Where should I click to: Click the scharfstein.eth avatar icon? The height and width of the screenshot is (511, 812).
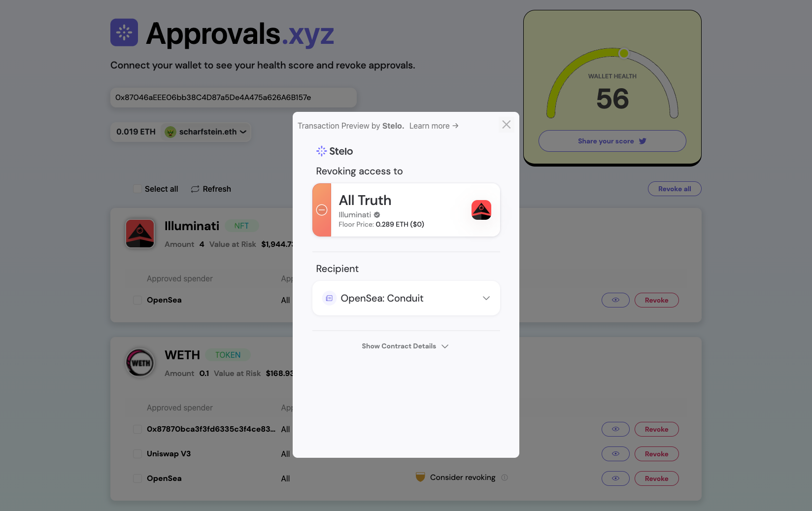coord(170,132)
